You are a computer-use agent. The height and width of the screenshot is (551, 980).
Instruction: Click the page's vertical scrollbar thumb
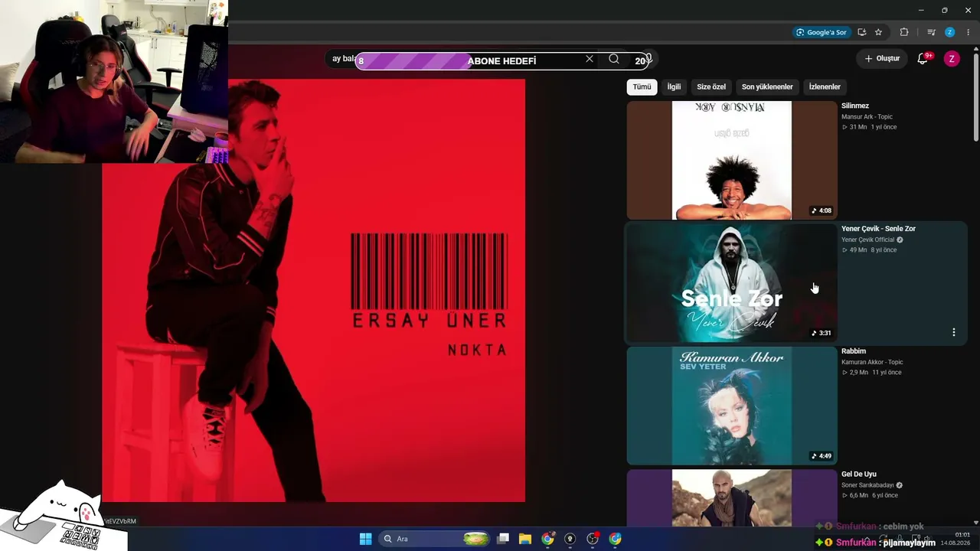976,97
